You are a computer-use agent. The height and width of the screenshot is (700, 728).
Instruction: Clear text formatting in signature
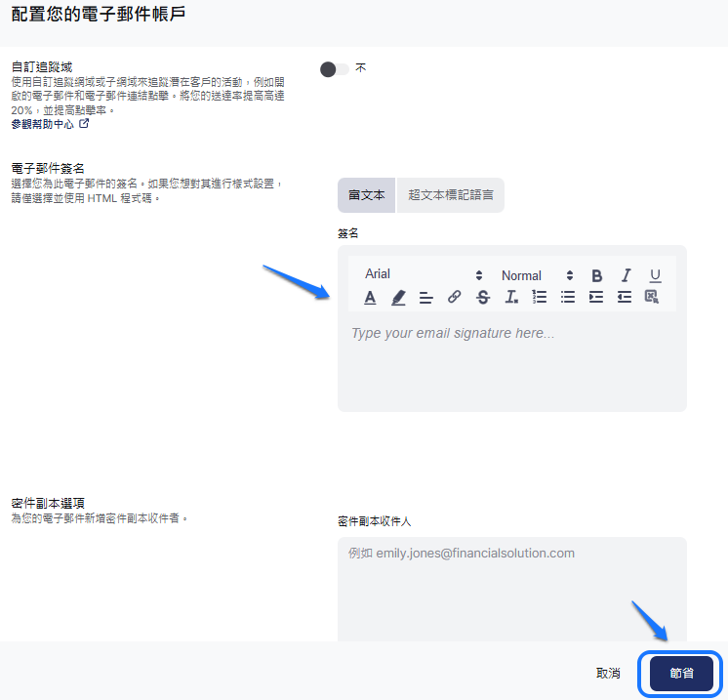[x=510, y=298]
